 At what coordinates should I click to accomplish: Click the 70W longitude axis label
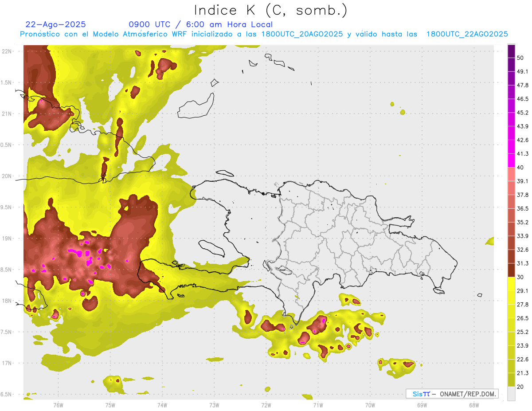tap(370, 405)
